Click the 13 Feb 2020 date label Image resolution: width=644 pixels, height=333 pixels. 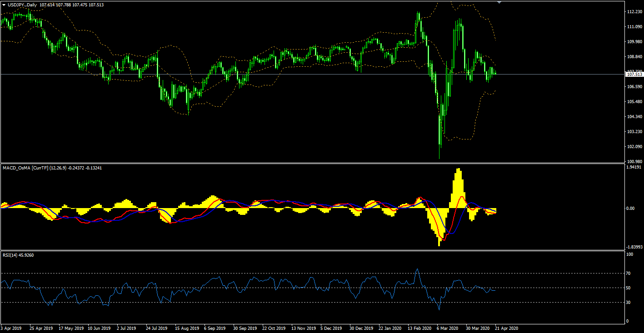pyautogui.click(x=419, y=328)
